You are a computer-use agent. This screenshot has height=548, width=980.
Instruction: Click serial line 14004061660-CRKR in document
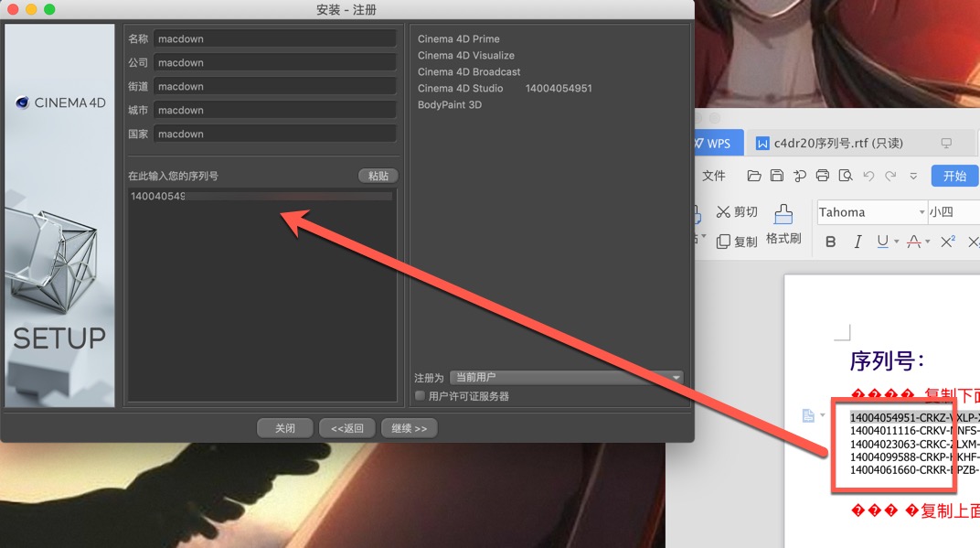[x=914, y=470]
